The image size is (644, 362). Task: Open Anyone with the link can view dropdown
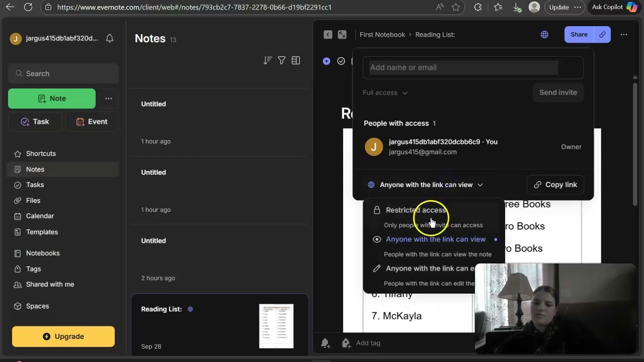point(426,185)
